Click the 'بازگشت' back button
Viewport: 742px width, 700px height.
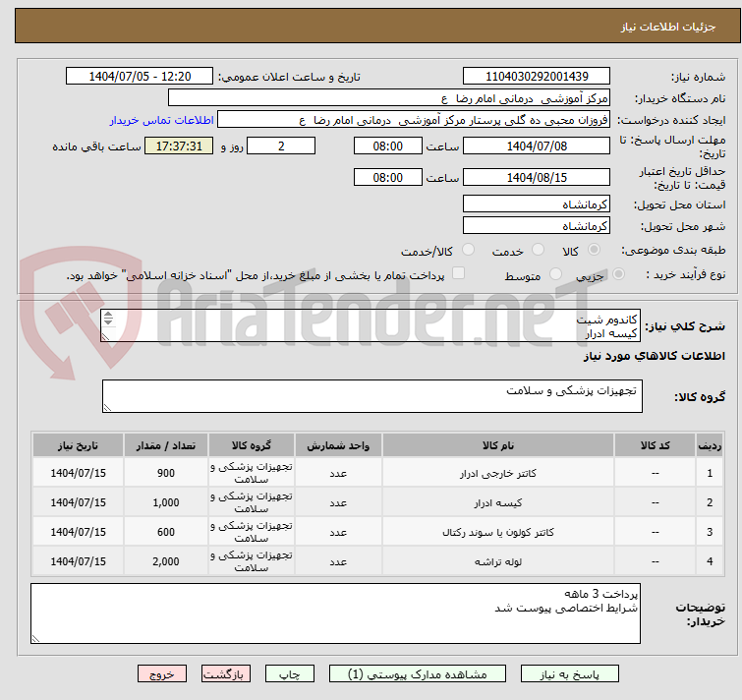click(226, 674)
